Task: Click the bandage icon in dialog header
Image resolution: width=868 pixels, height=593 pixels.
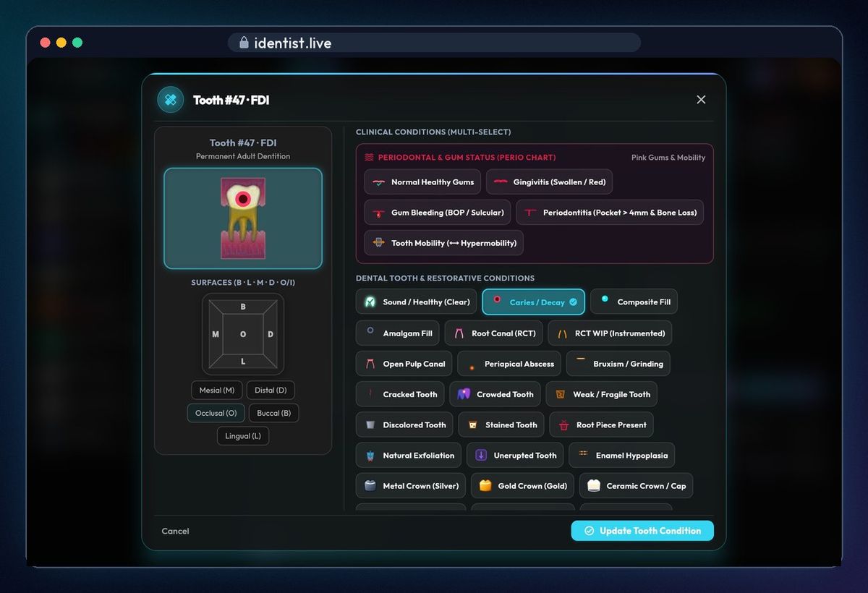Action: point(171,100)
